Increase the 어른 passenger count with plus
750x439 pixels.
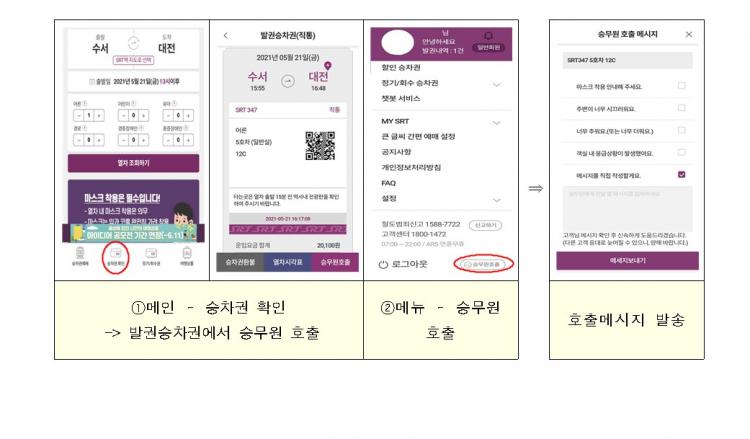coord(99,115)
